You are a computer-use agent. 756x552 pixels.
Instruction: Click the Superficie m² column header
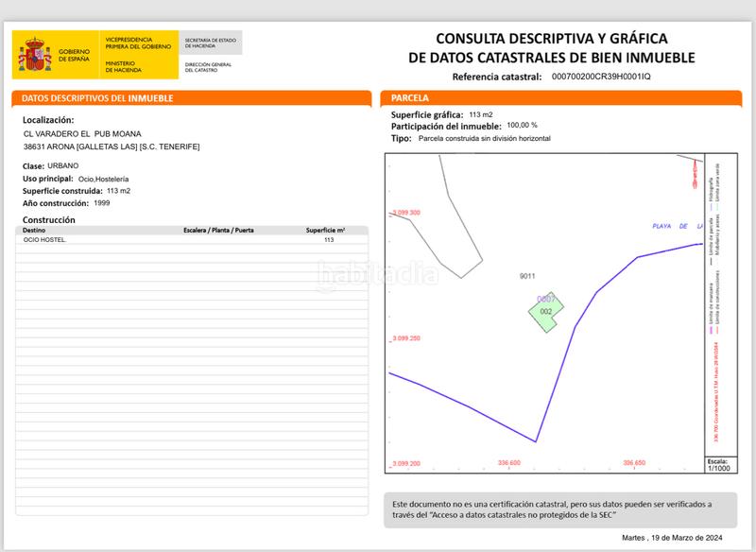[x=325, y=230]
